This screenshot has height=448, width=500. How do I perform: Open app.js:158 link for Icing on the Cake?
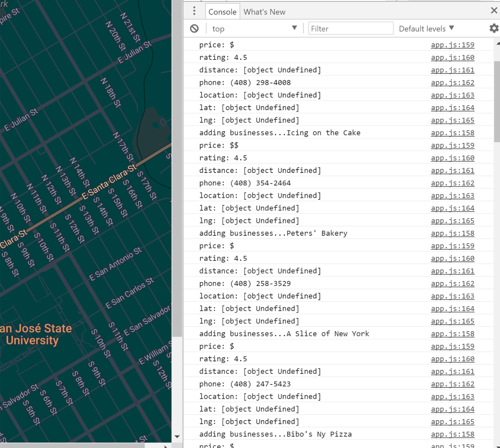point(452,133)
